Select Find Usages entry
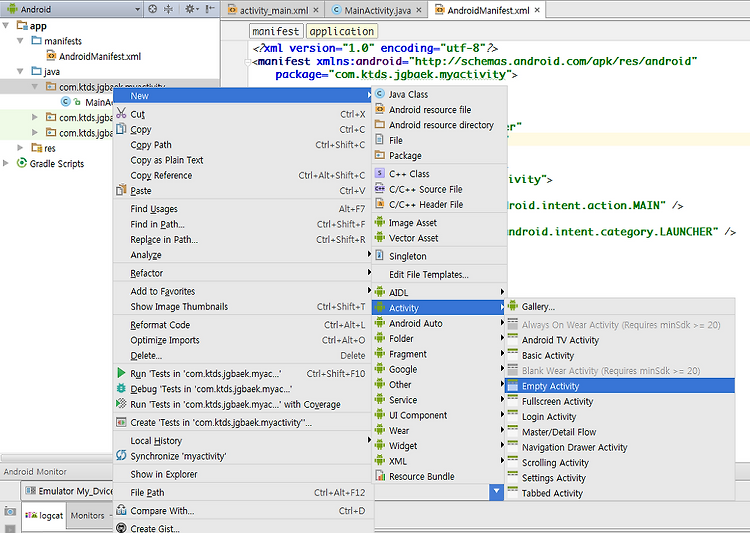This screenshot has width=750, height=533. point(243,209)
